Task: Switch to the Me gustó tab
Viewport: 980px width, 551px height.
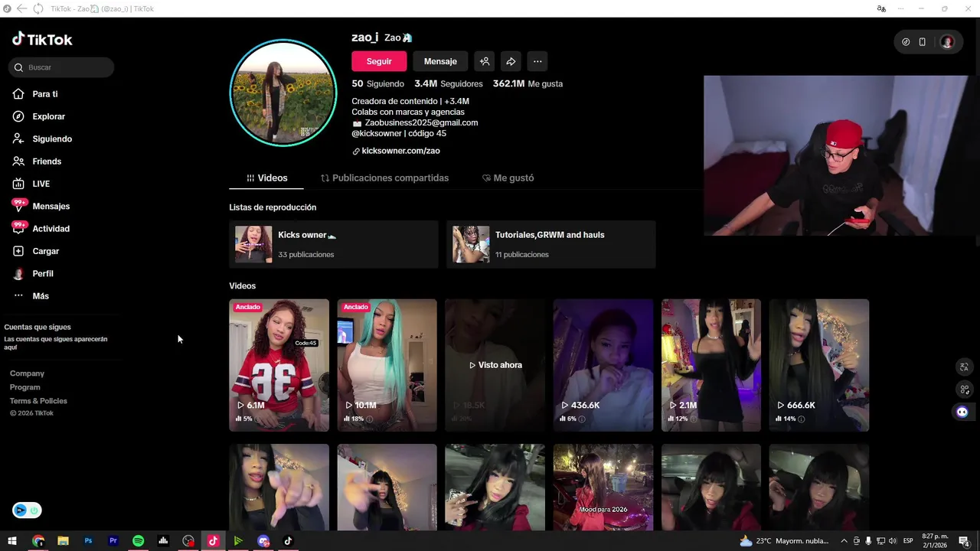Action: pyautogui.click(x=508, y=178)
